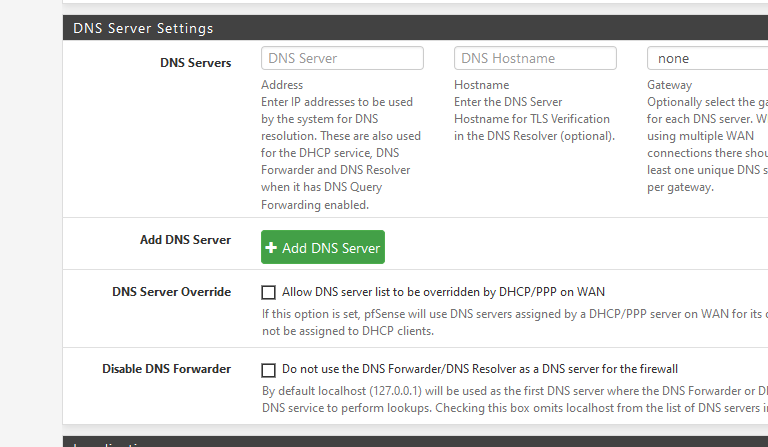This screenshot has height=447, width=768.
Task: Check the Disable DNS Forwarder checkbox
Action: [268, 370]
